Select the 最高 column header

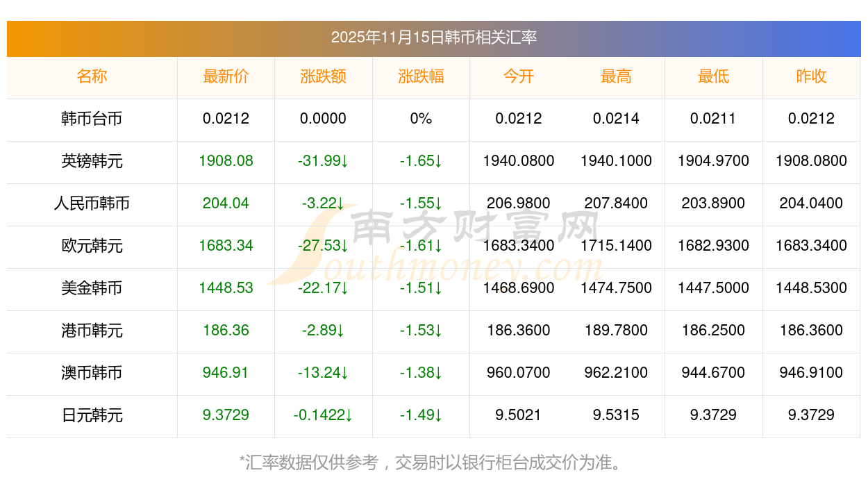616,76
